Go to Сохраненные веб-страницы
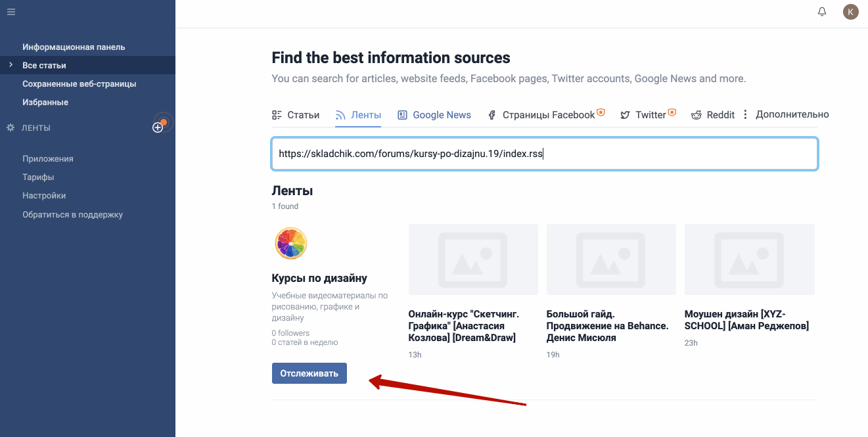The height and width of the screenshot is (437, 868). [80, 84]
